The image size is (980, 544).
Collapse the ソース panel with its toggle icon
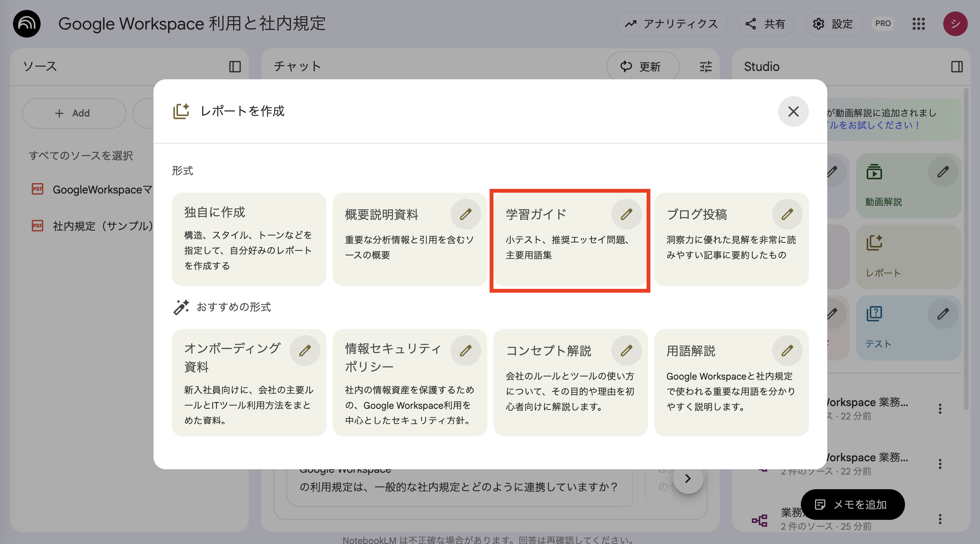click(x=235, y=66)
